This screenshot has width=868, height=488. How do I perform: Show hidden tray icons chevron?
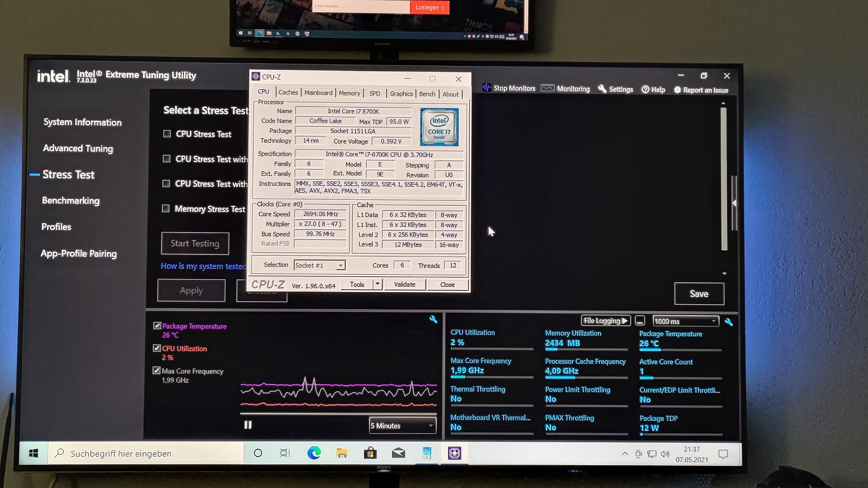click(625, 454)
